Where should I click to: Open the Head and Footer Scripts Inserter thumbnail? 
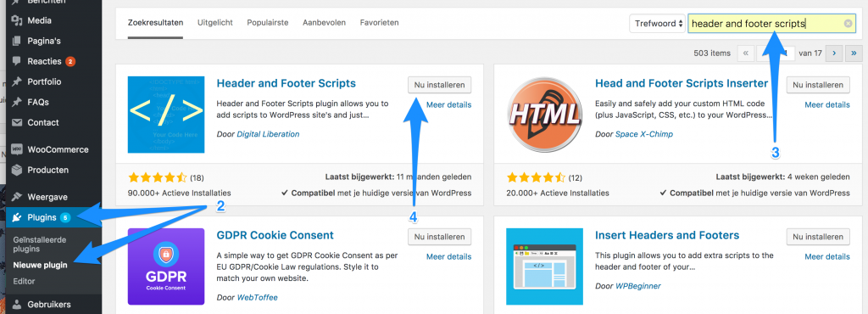click(x=544, y=115)
